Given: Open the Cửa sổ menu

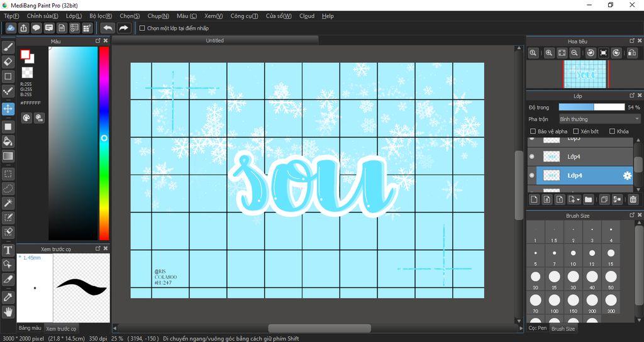Looking at the screenshot, I should click(x=279, y=16).
